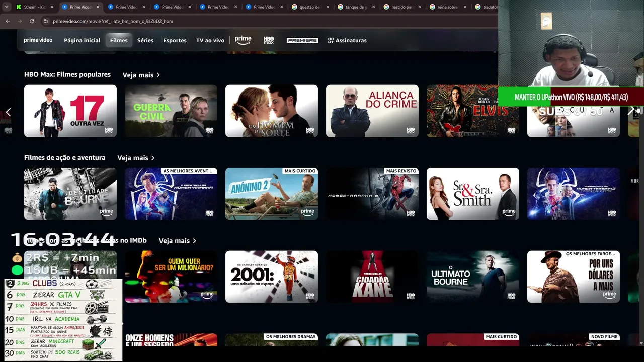Open the Séries section

[x=145, y=40]
